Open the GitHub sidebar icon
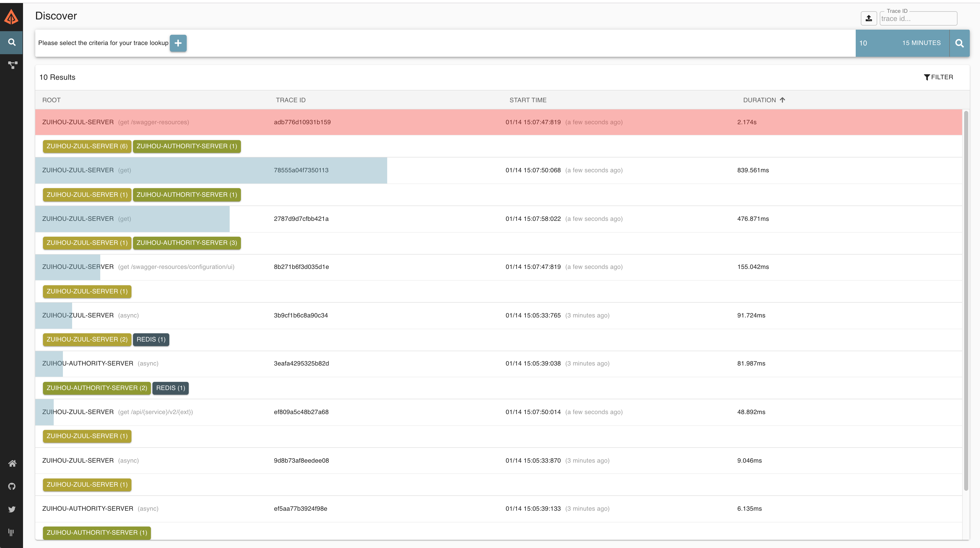The image size is (980, 548). (x=12, y=486)
